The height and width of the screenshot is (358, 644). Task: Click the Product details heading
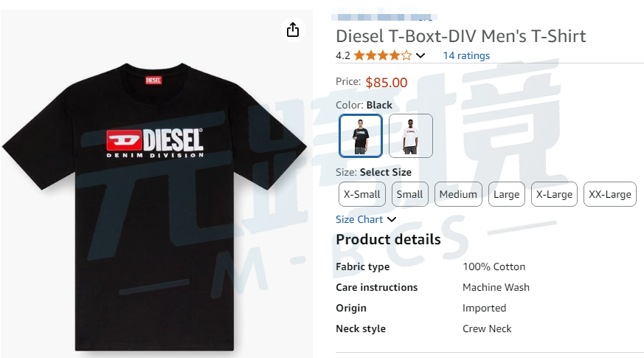point(388,239)
